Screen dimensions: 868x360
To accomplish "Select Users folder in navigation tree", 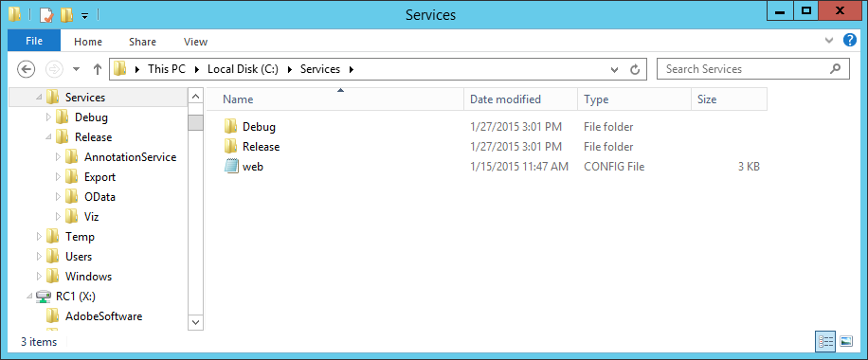I will click(x=79, y=257).
